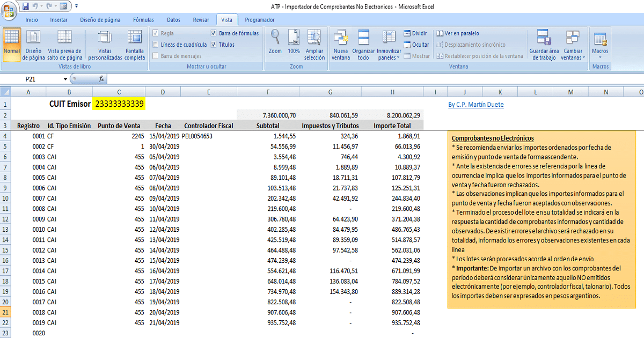Select the yellow CUIT Emisor cell 23333333339
This screenshot has width=644, height=338.
119,104
